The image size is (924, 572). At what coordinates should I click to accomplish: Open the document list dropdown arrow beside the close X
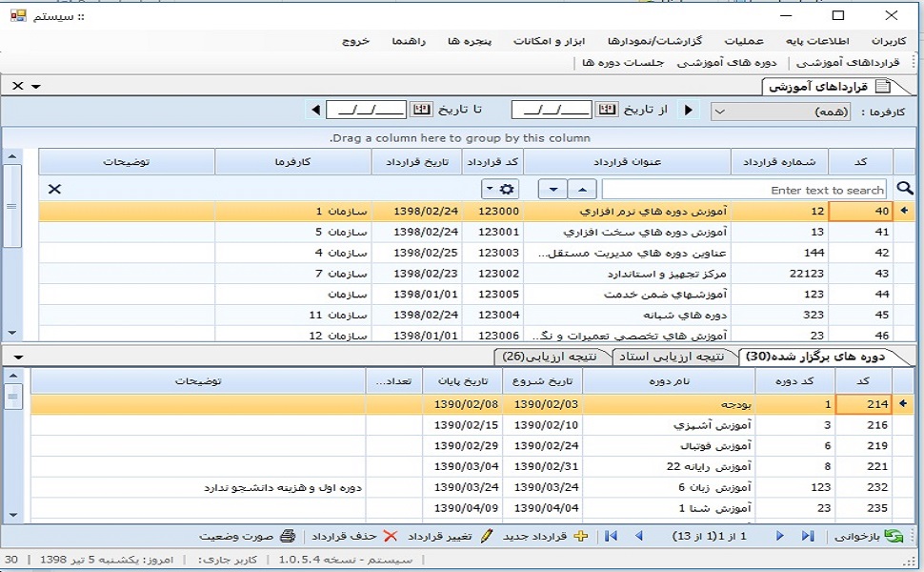pyautogui.click(x=36, y=87)
